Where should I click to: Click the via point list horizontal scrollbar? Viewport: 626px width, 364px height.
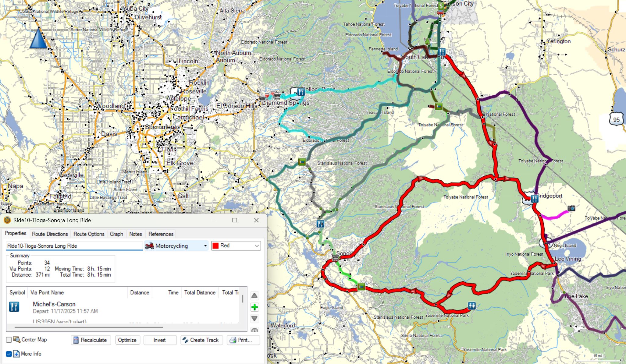tap(88, 327)
